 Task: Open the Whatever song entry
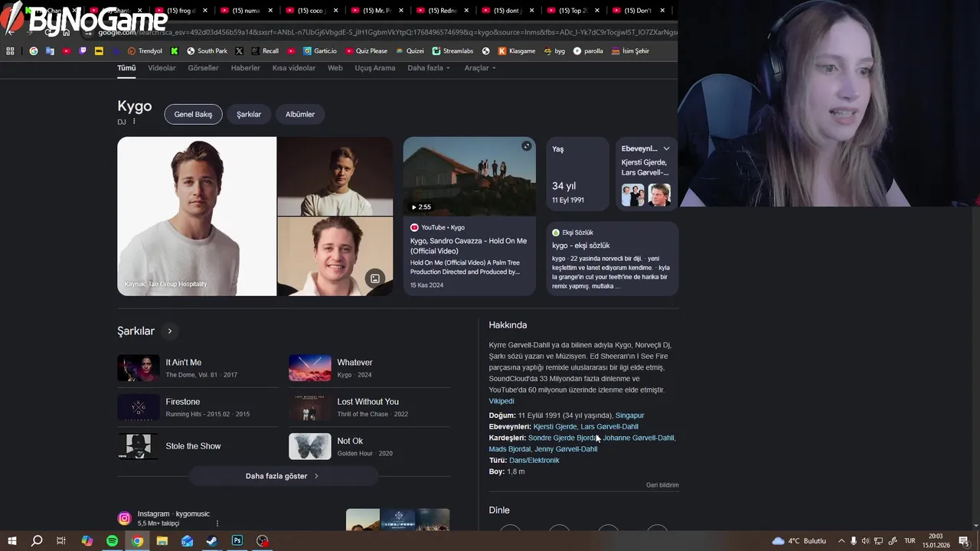coord(369,368)
